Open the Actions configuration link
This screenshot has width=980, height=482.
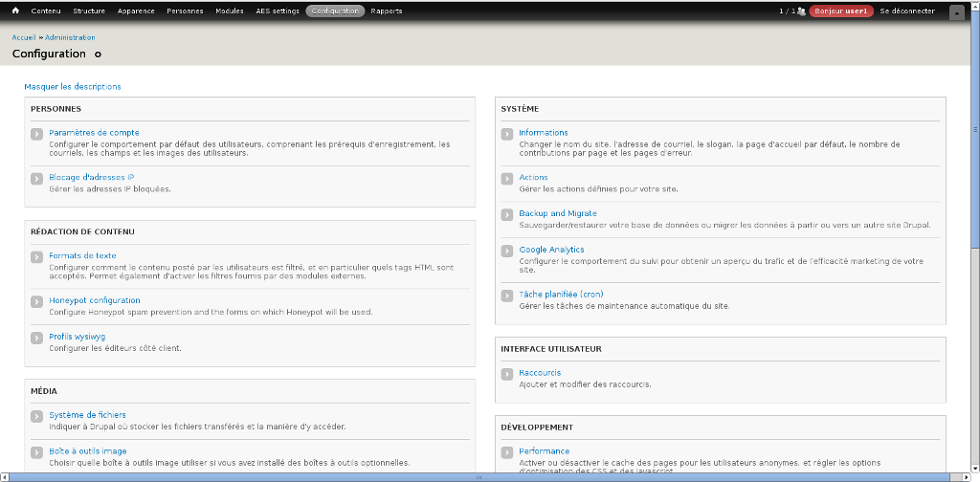click(x=533, y=177)
